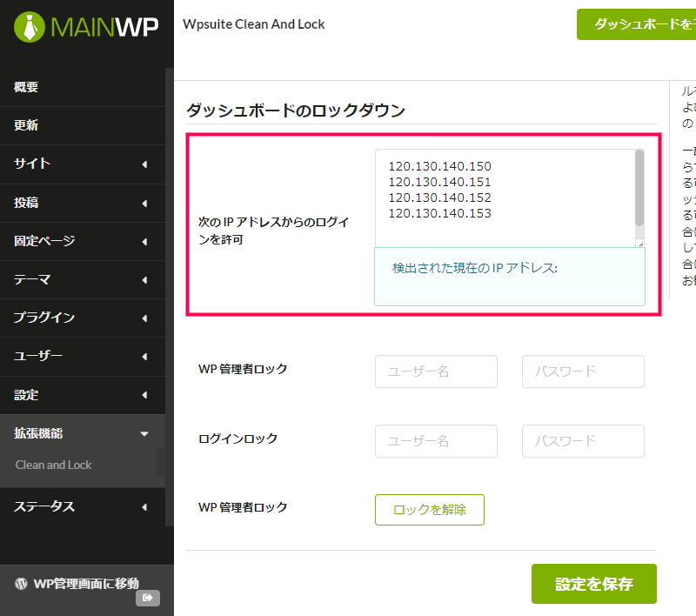Viewport: 696px width, 616px height.
Task: Click the green ダッシュボード button at top right
Action: pyautogui.click(x=637, y=24)
